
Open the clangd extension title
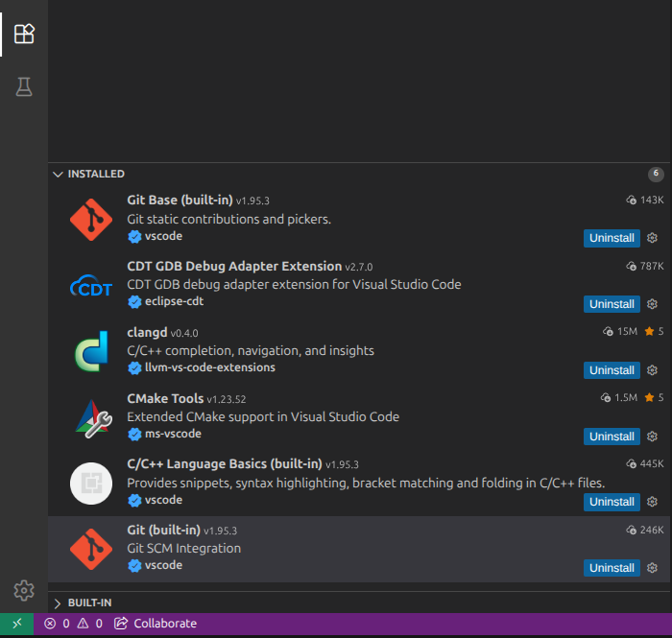[147, 332]
